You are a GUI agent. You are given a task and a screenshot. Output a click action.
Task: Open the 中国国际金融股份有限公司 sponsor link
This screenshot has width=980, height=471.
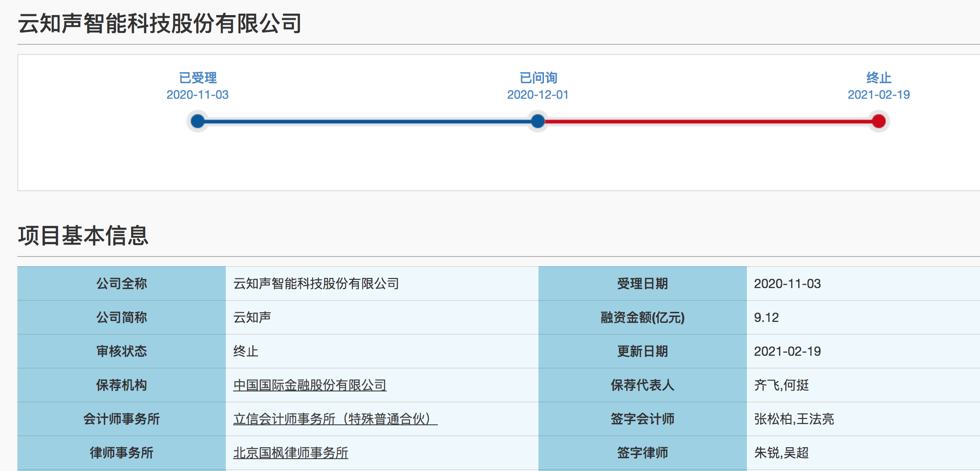(309, 385)
